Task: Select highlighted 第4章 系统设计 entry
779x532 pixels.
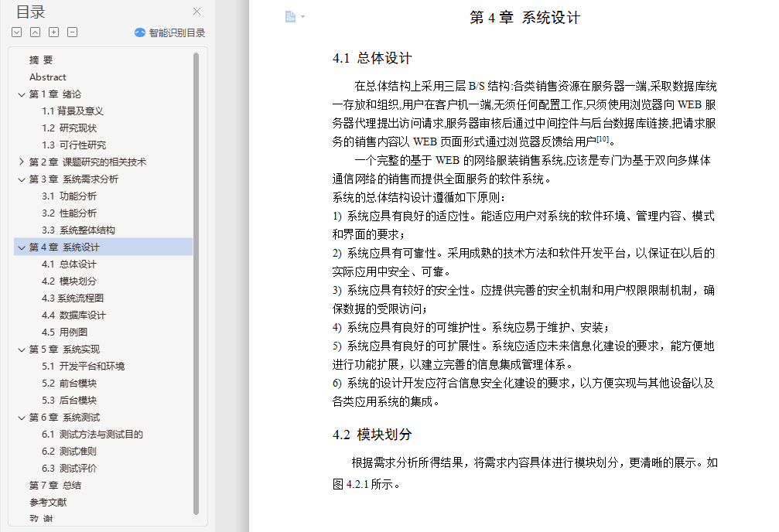Action: [104, 247]
